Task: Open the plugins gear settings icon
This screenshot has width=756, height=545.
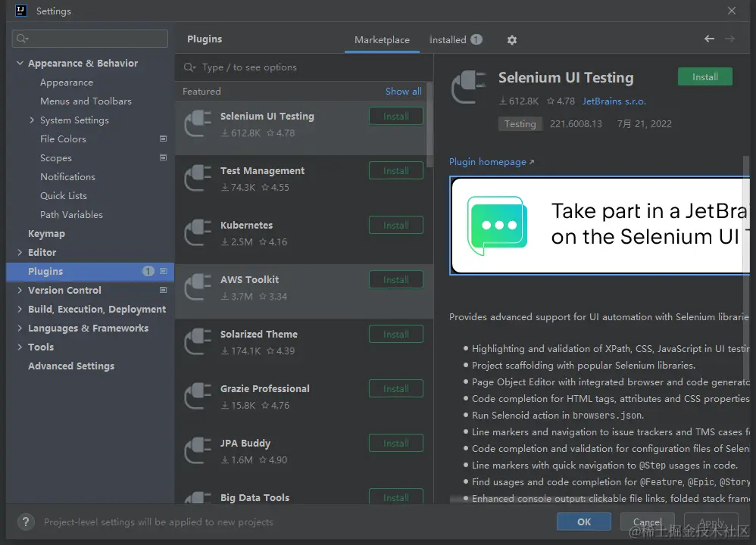Action: pyautogui.click(x=511, y=40)
